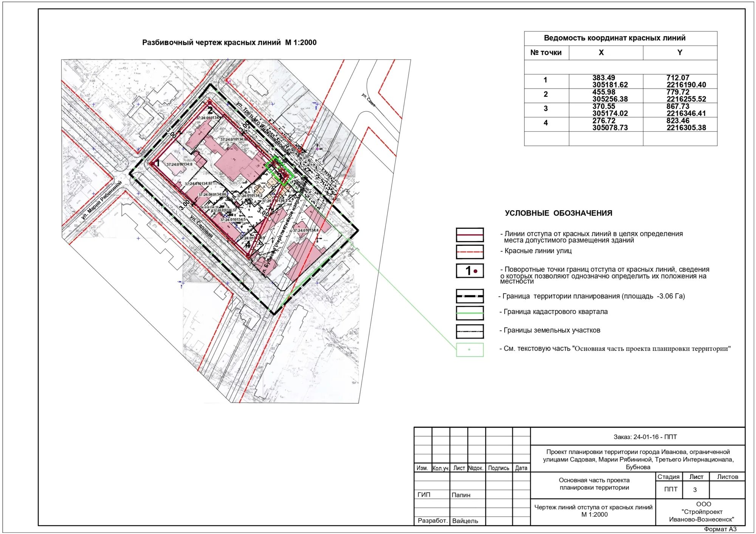Click the name 'Вайцель' in title block
This screenshot has height=534, width=756.
[x=465, y=521]
